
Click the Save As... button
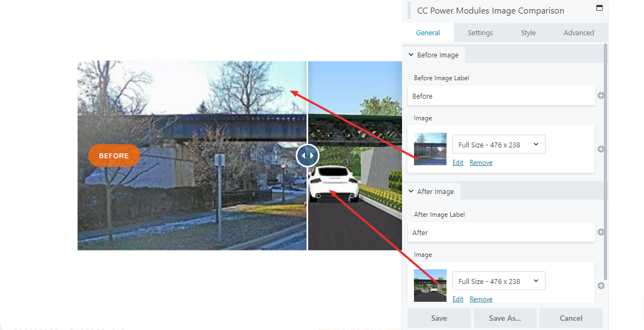coord(505,318)
